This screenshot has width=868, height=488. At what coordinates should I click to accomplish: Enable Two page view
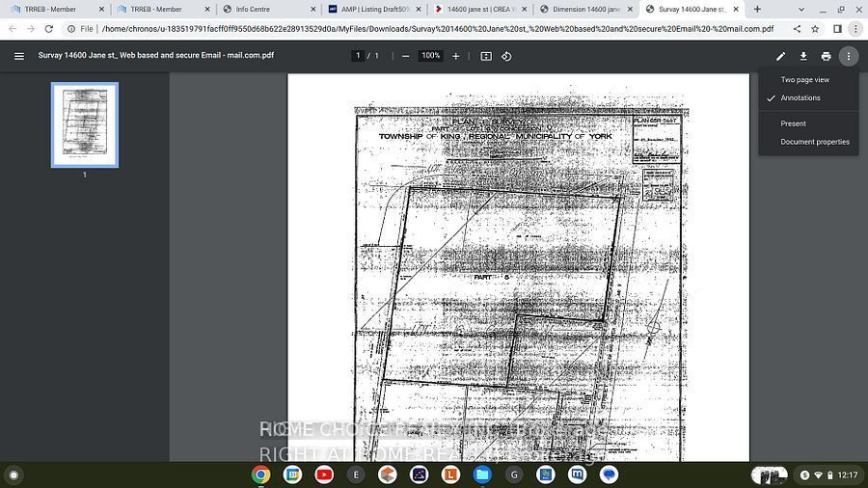point(804,80)
